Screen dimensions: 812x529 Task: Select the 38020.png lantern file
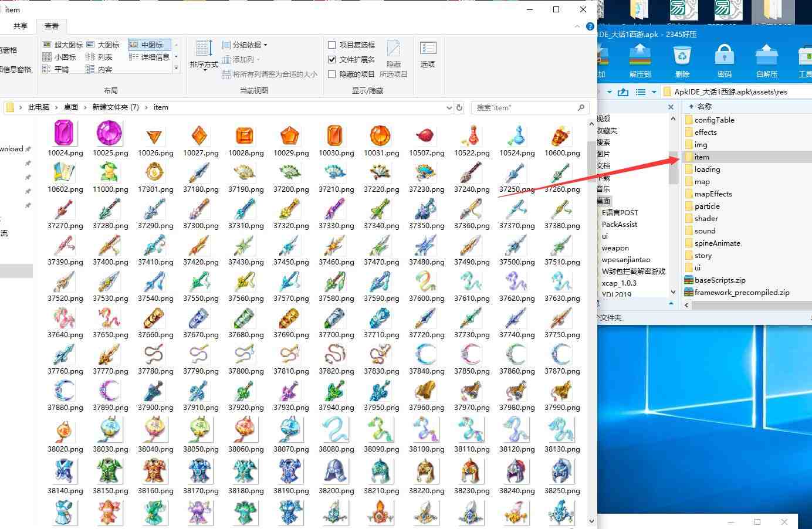pos(65,435)
